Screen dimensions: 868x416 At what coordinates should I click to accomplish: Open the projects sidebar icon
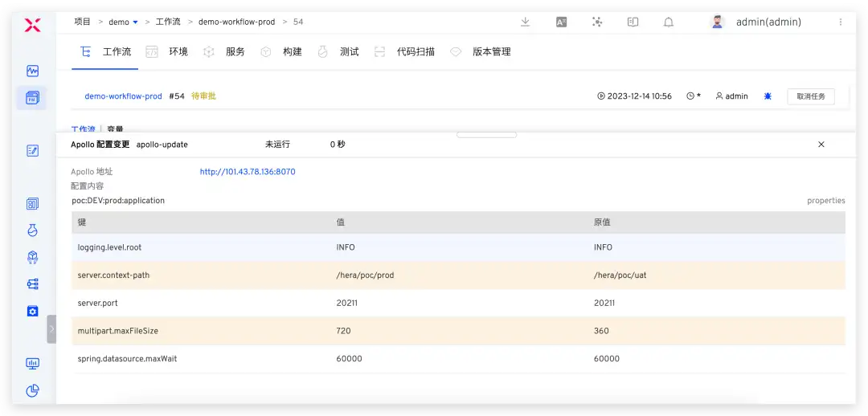(33, 98)
